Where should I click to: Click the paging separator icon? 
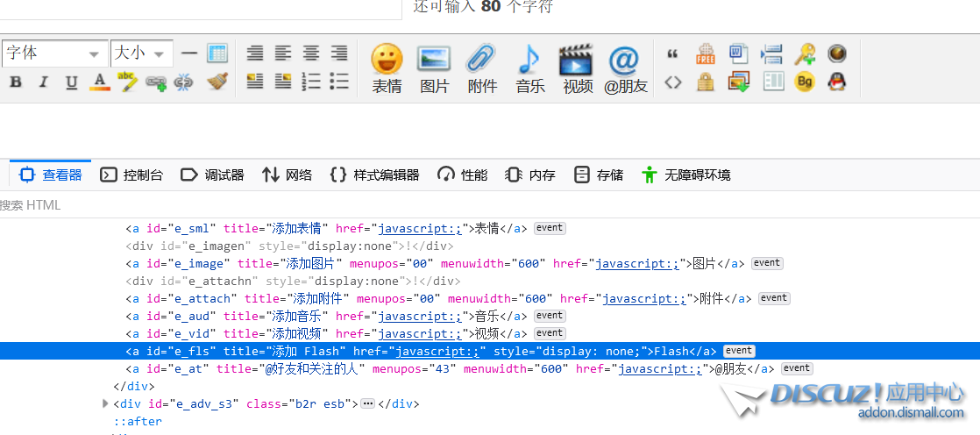click(772, 53)
